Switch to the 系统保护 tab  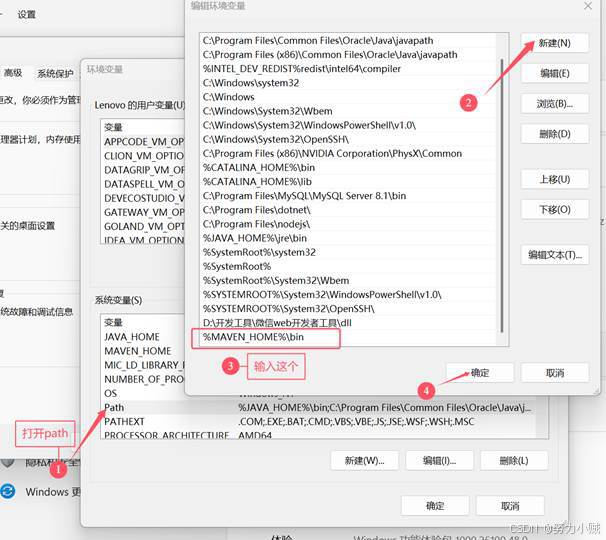pyautogui.click(x=55, y=73)
